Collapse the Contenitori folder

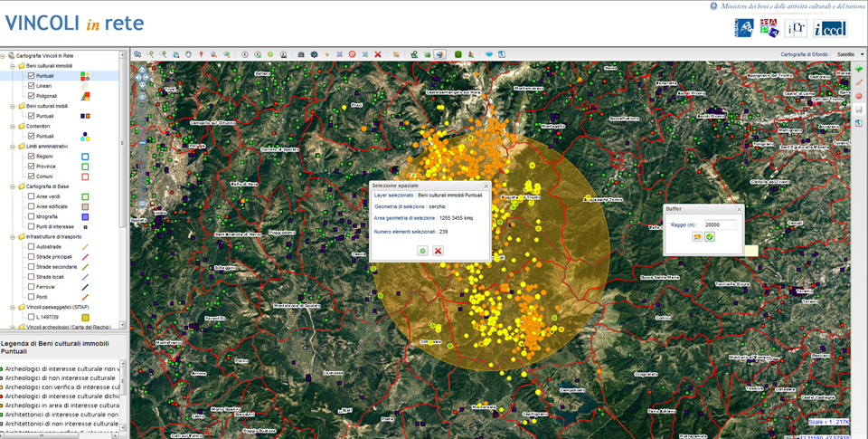(x=12, y=127)
